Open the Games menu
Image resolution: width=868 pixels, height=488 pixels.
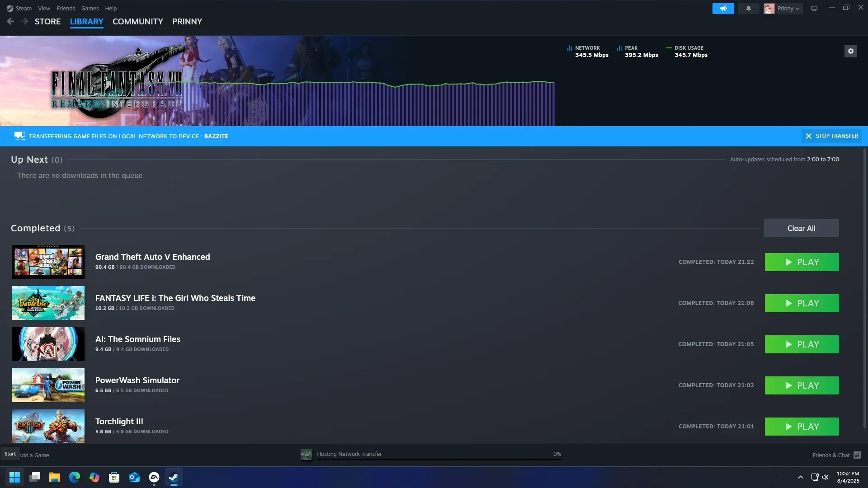pyautogui.click(x=90, y=8)
